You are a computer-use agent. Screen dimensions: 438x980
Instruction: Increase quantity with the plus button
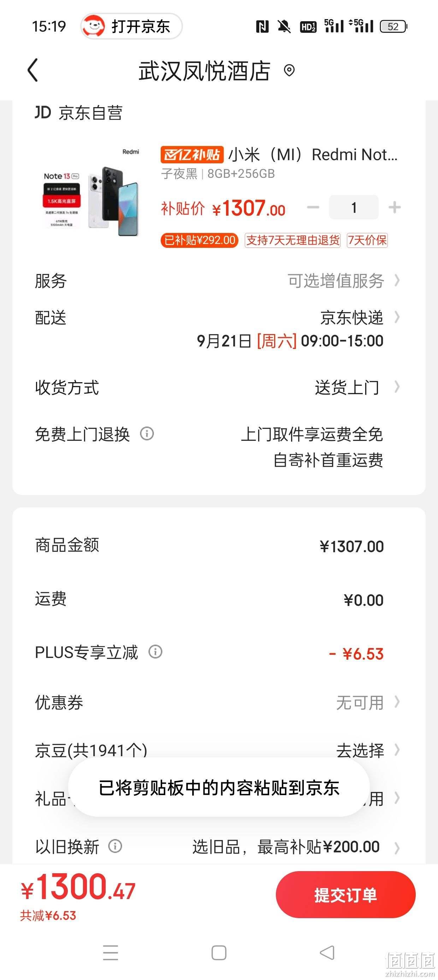coord(395,207)
